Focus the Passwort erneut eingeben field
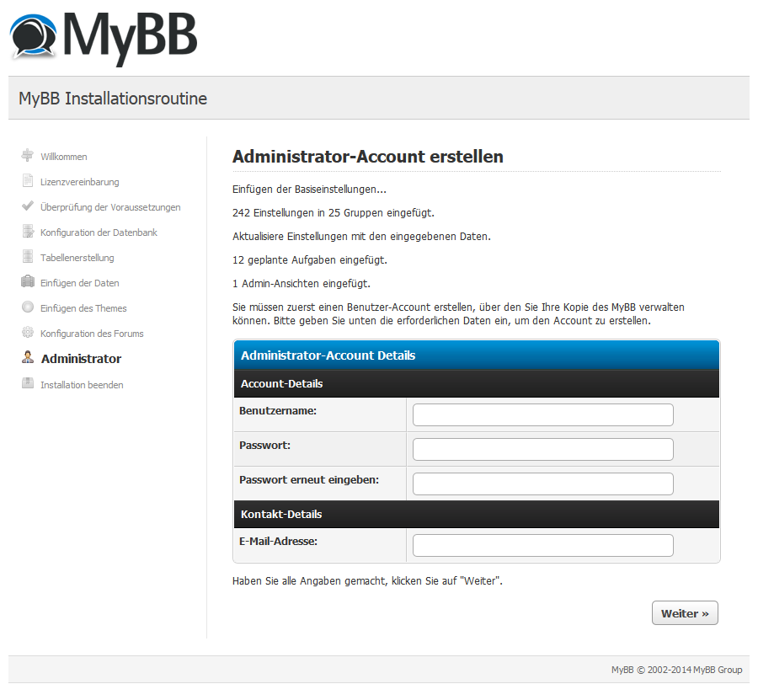 coord(543,484)
